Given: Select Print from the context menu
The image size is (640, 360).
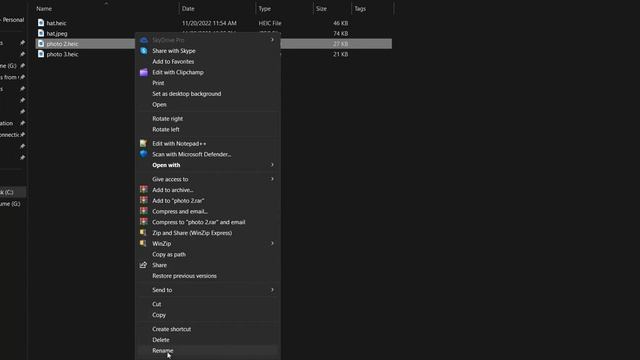Looking at the screenshot, I should [158, 83].
